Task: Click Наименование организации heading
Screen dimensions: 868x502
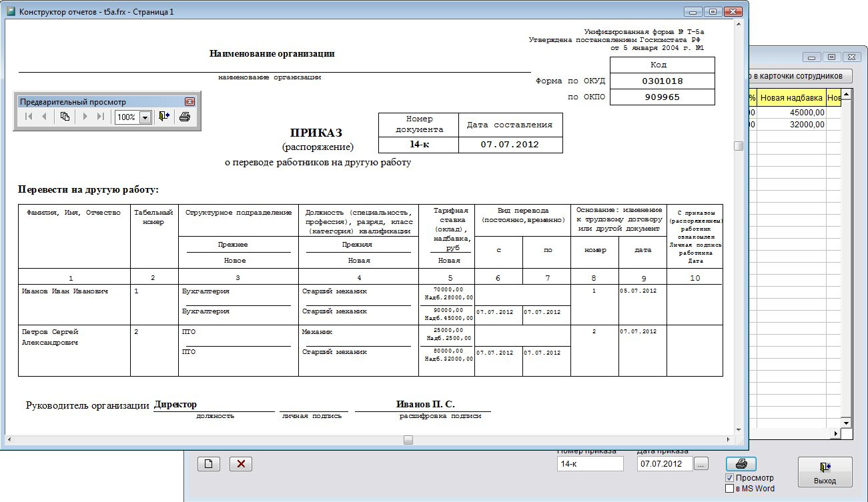Action: pyautogui.click(x=272, y=53)
